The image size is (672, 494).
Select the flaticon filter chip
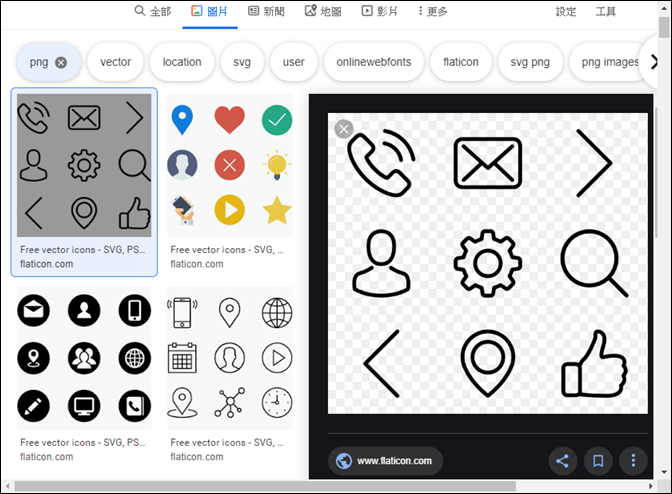[x=461, y=62]
